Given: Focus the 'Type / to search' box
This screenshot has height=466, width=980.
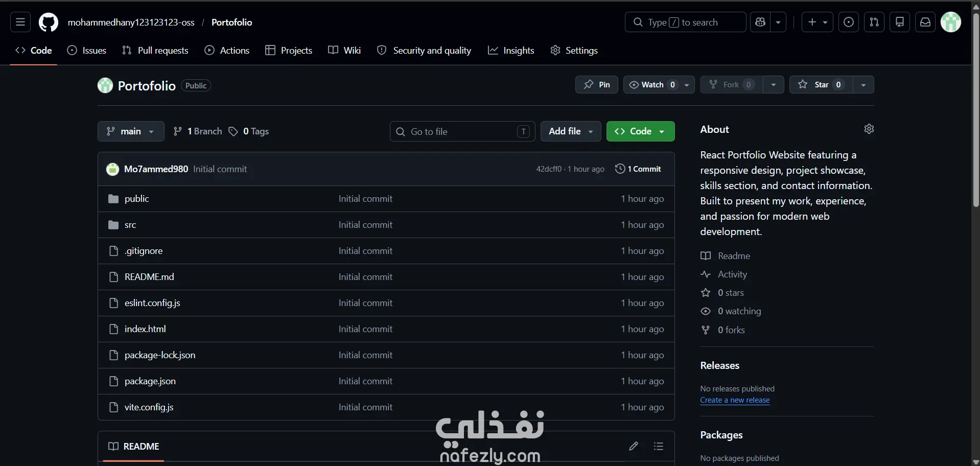Looking at the screenshot, I should tap(685, 22).
